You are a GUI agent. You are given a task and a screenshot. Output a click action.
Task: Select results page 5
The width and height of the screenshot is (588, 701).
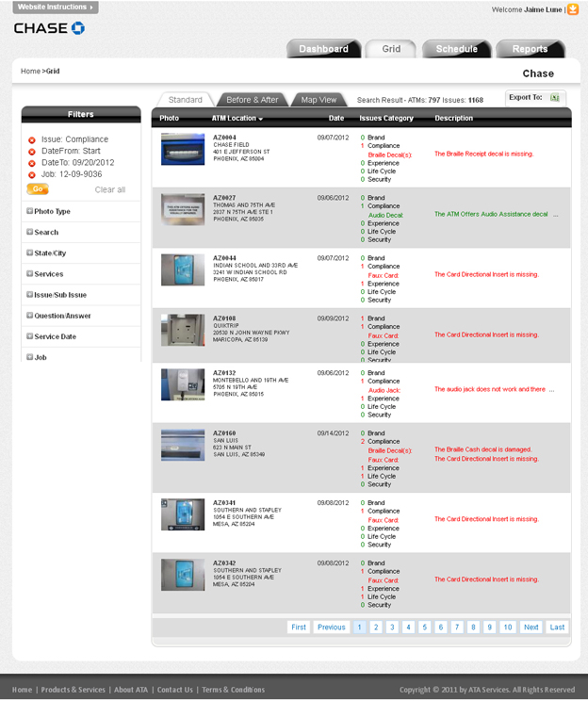(425, 628)
